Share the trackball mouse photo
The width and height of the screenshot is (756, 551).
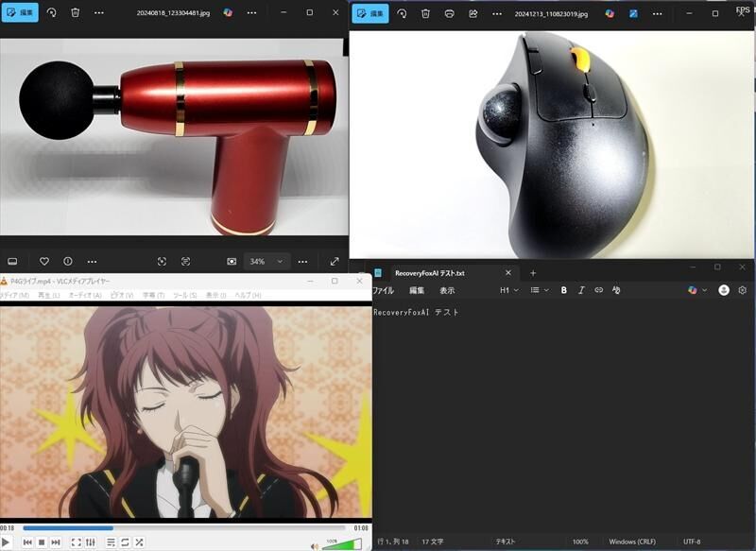(473, 13)
